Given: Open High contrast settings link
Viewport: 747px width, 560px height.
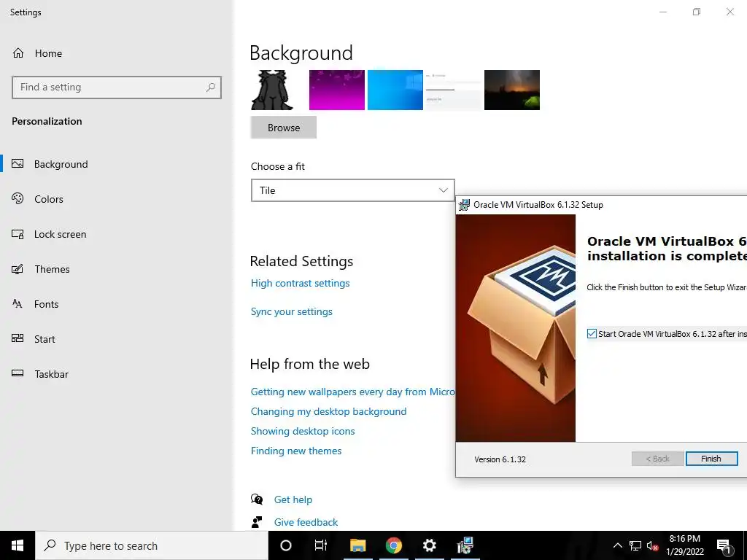Looking at the screenshot, I should click(300, 284).
